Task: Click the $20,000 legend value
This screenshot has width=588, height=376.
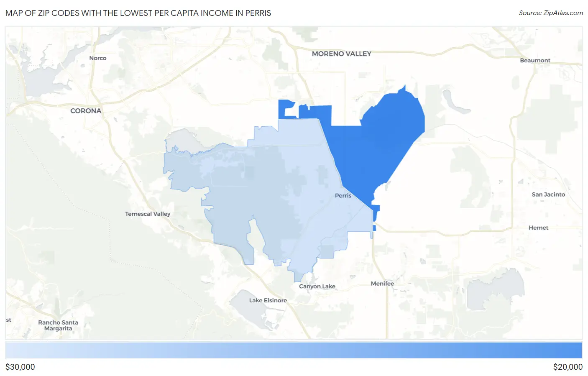Action: (x=568, y=367)
